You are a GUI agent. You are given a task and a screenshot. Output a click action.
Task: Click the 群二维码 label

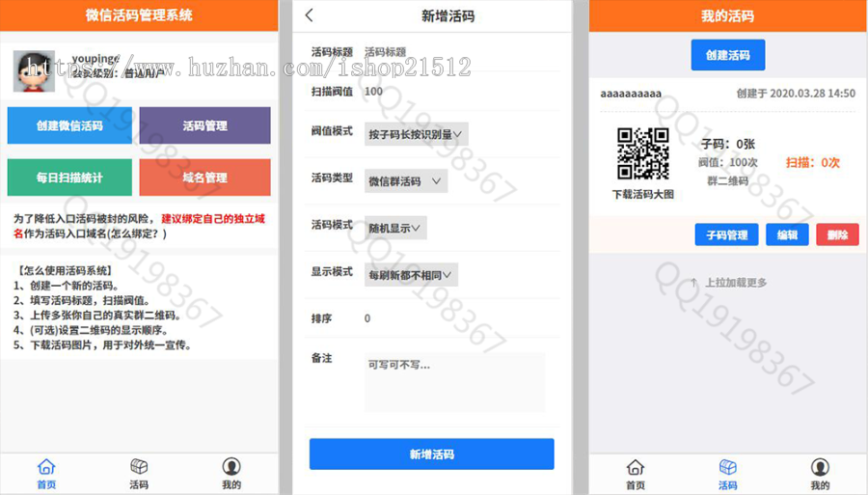[x=728, y=181]
